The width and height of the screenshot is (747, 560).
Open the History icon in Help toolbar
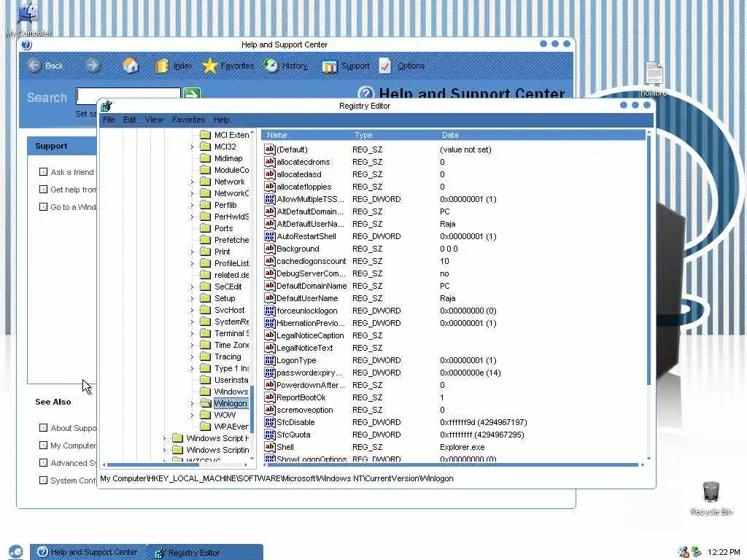tap(271, 65)
